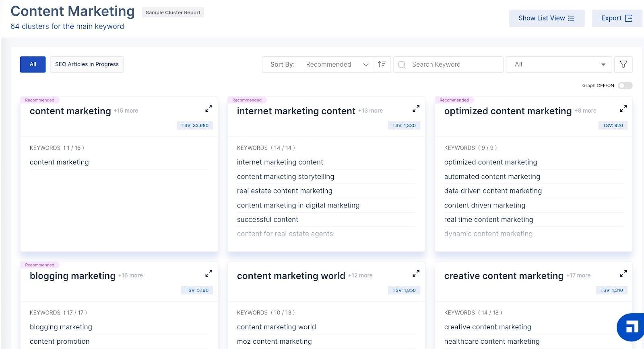Show '+17 more' for creative content marketing

(x=578, y=275)
